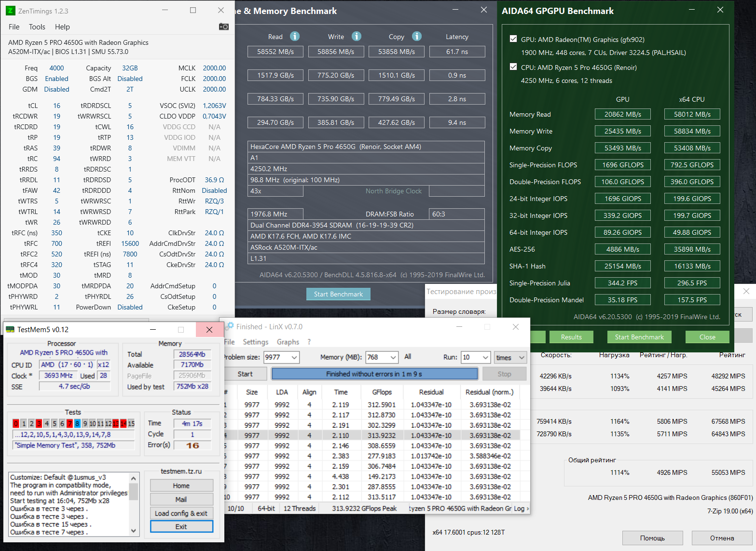The height and width of the screenshot is (551, 756).
Task: Open the Settings menu in LinX
Action: point(256,342)
